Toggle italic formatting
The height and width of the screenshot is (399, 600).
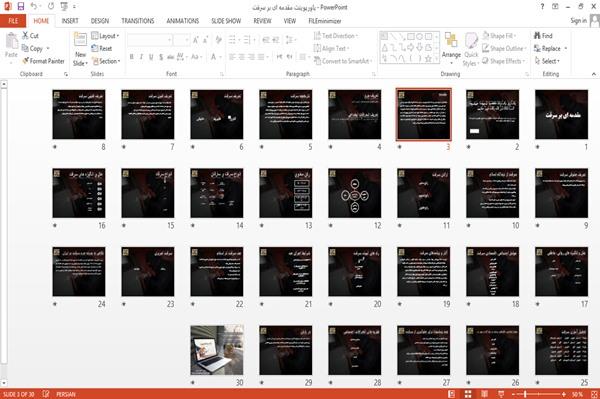(x=141, y=57)
